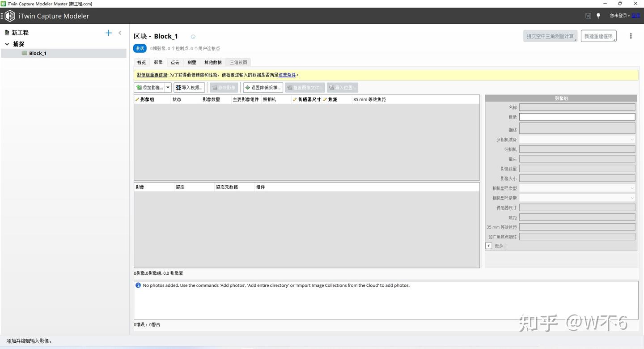Open the 多相机装备 dropdown

tap(632, 139)
